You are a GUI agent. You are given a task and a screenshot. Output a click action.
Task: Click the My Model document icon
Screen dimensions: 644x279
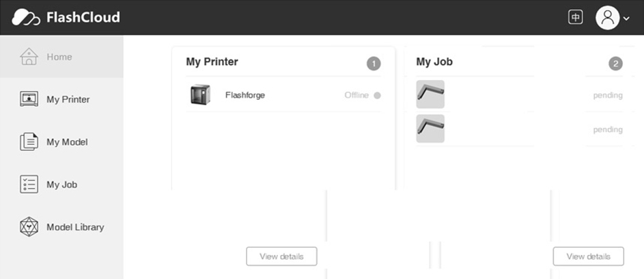29,142
